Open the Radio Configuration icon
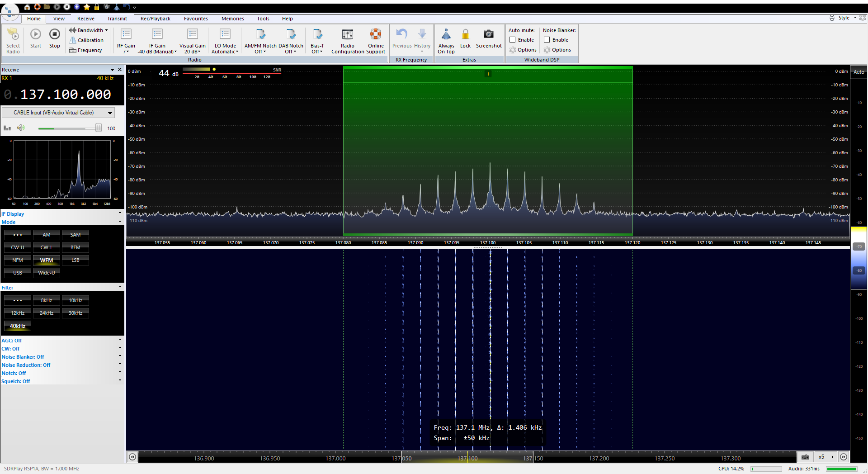 coord(347,35)
